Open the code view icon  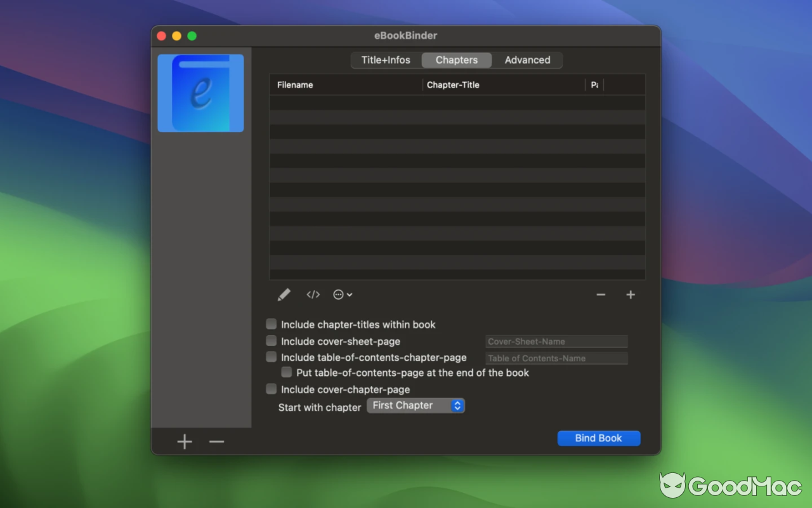[313, 294]
